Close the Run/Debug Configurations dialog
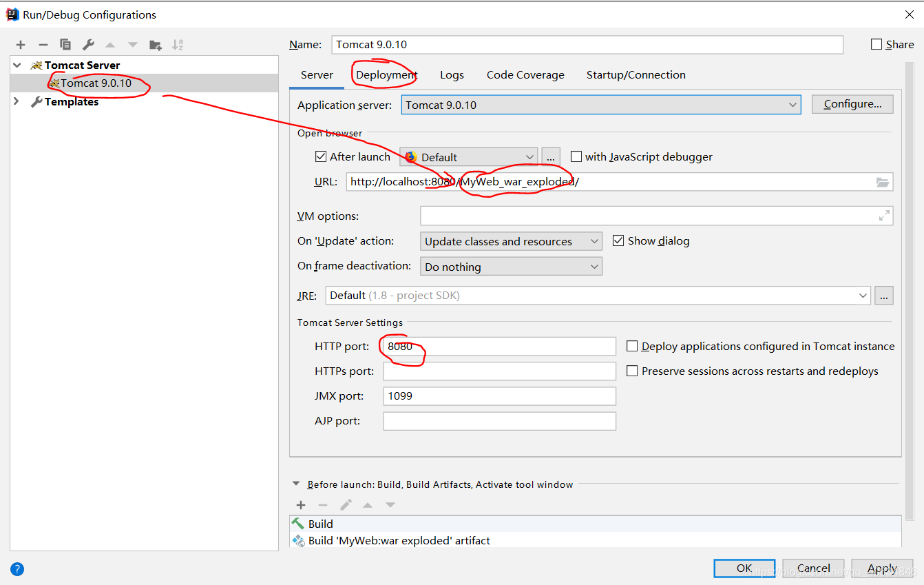924x585 pixels. point(908,14)
